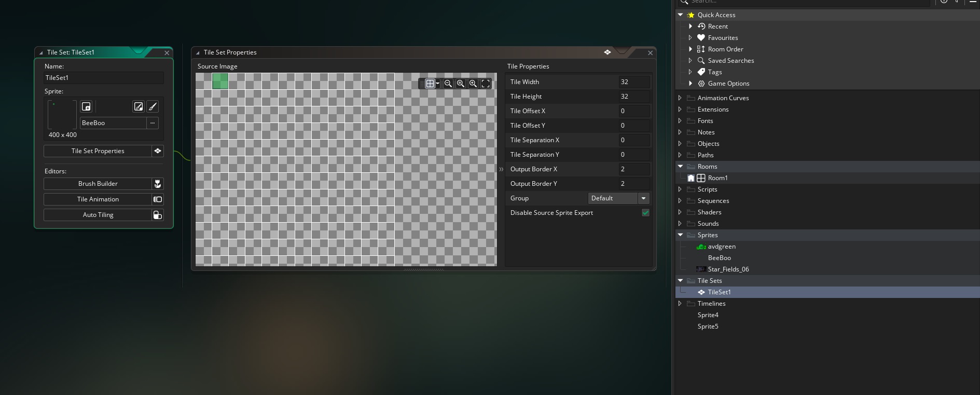
Task: Select Room1 in the Rooms folder
Action: pos(717,178)
